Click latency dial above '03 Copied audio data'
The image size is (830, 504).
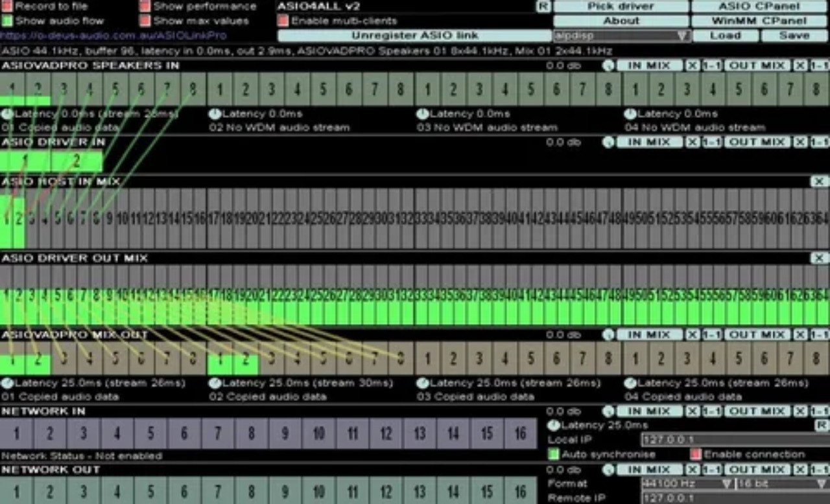coord(422,384)
